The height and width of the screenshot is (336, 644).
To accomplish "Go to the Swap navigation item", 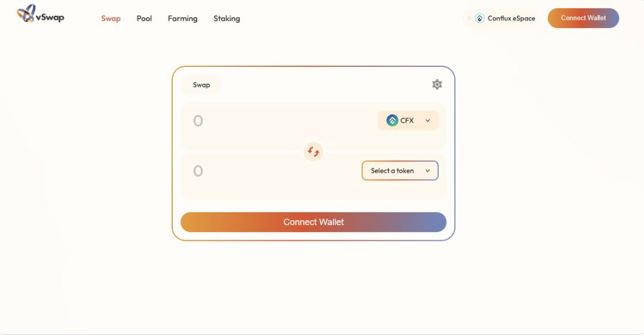I will [111, 18].
